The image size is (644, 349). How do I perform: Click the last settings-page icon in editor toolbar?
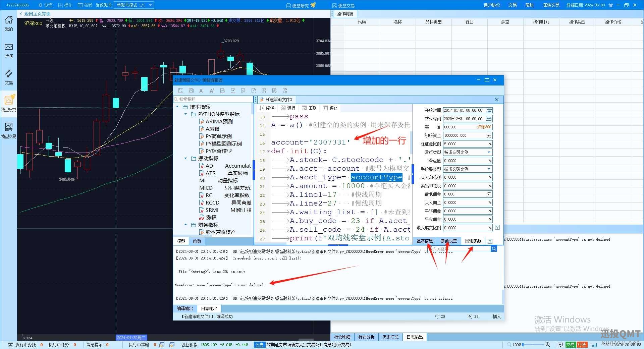285,91
